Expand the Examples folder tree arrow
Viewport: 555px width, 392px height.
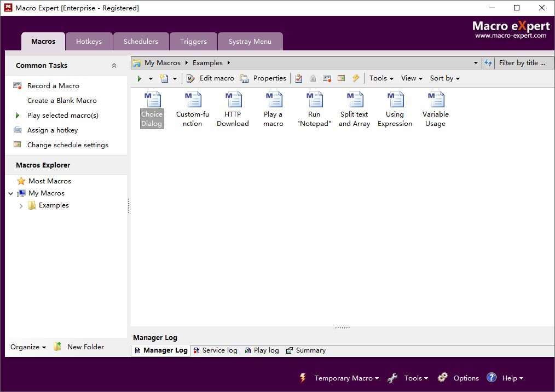pyautogui.click(x=21, y=206)
